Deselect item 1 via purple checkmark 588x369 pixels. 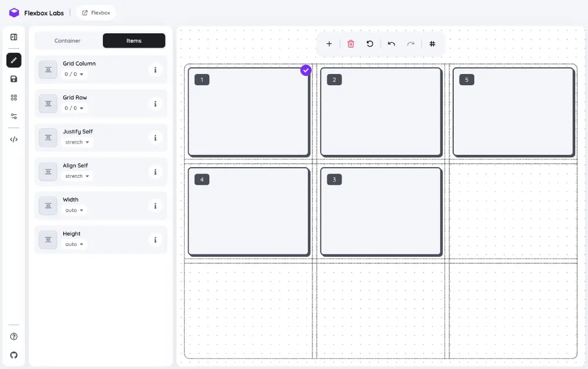(x=306, y=70)
